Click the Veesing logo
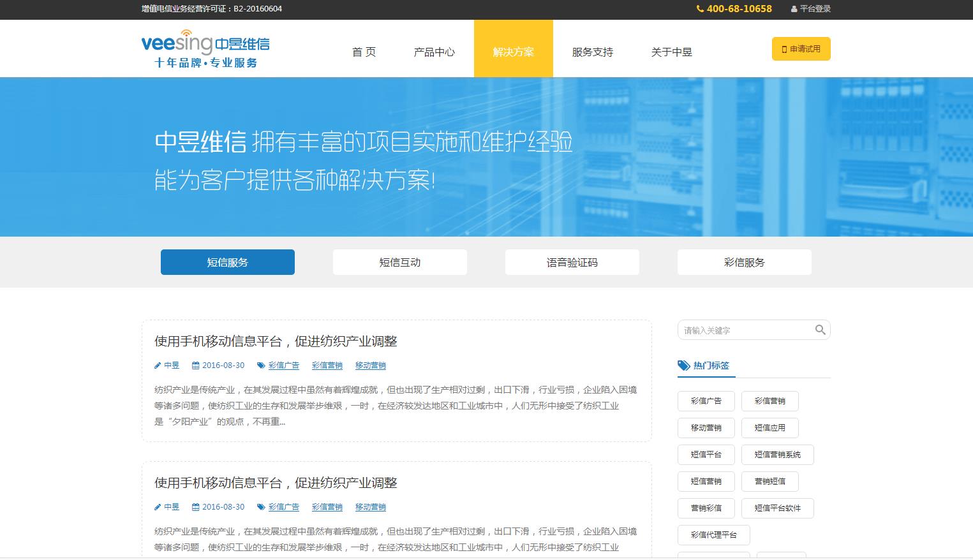This screenshot has height=560, width=973. [205, 48]
